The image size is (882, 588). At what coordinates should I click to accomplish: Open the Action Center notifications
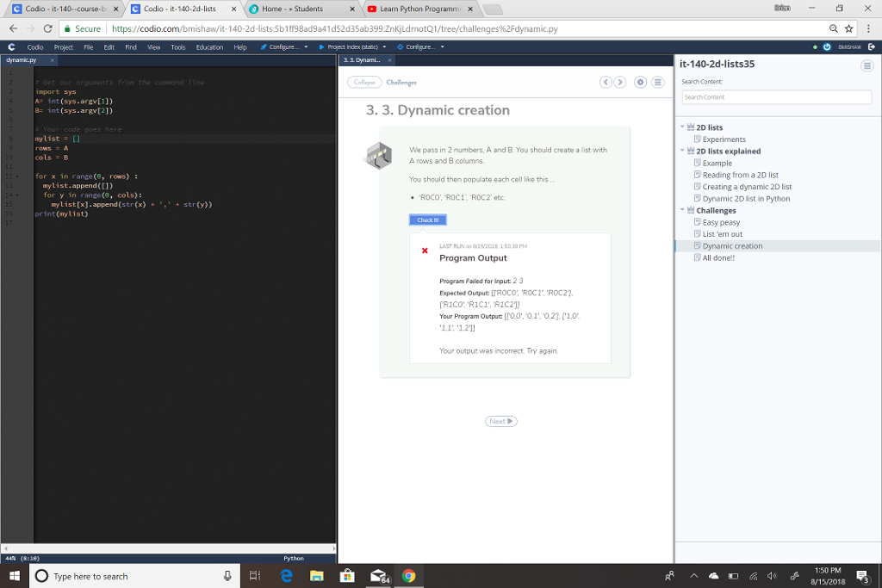tap(863, 576)
